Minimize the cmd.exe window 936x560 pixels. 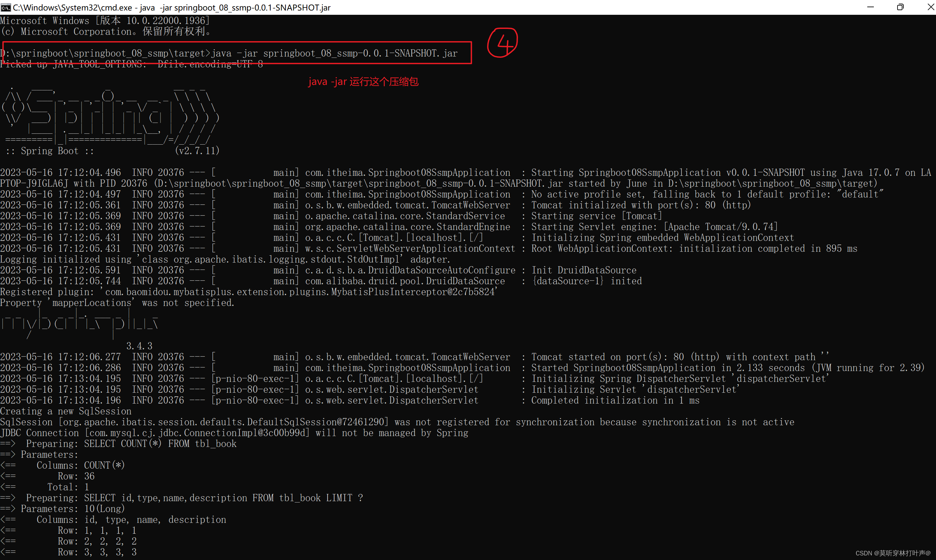870,7
